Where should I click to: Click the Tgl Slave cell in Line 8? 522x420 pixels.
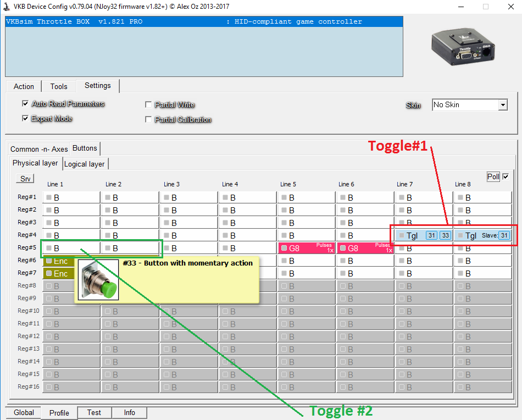tap(483, 235)
